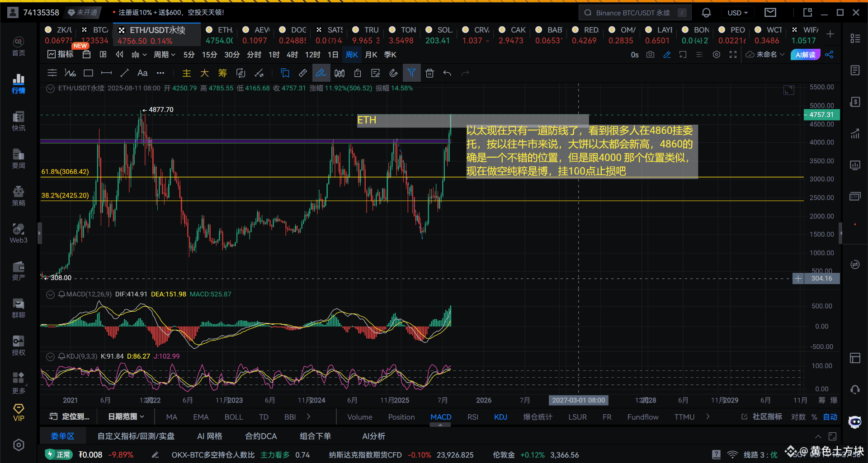Select the horizontal price range measure tool
The height and width of the screenshot is (463, 868).
click(106, 73)
